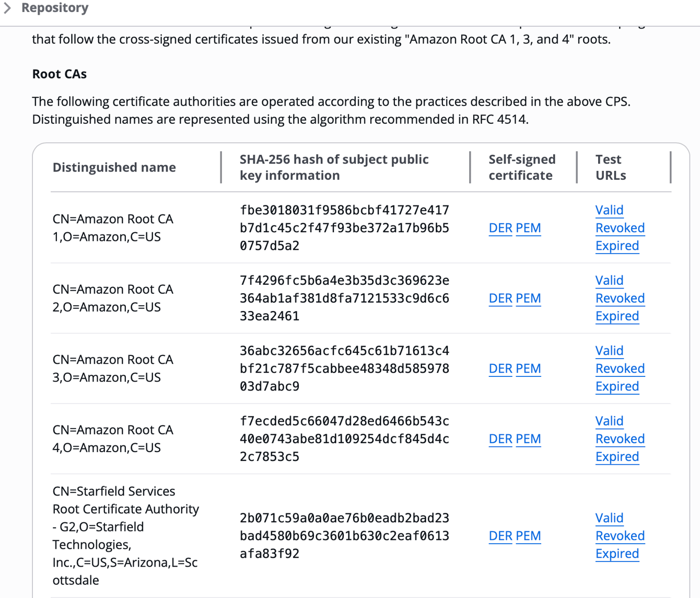Open Revoked test URL for Amazon Root CA 2
This screenshot has width=700, height=598.
pos(620,298)
